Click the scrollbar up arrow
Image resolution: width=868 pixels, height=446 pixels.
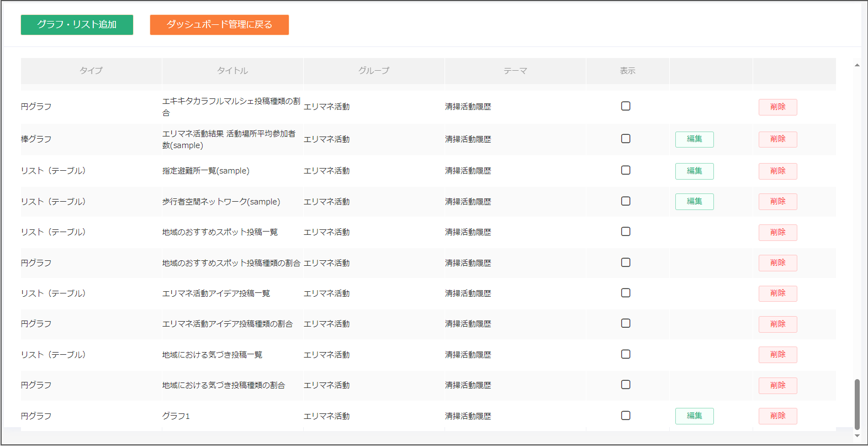[857, 65]
